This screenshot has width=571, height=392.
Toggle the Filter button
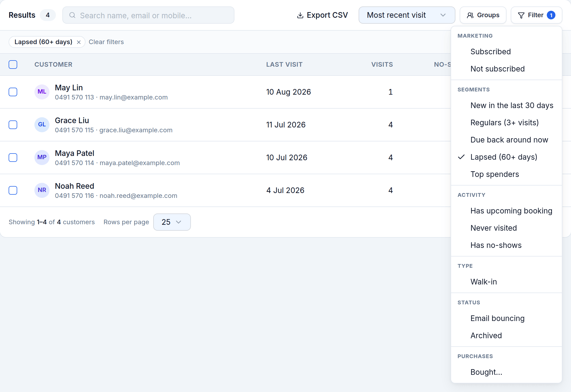click(x=537, y=15)
